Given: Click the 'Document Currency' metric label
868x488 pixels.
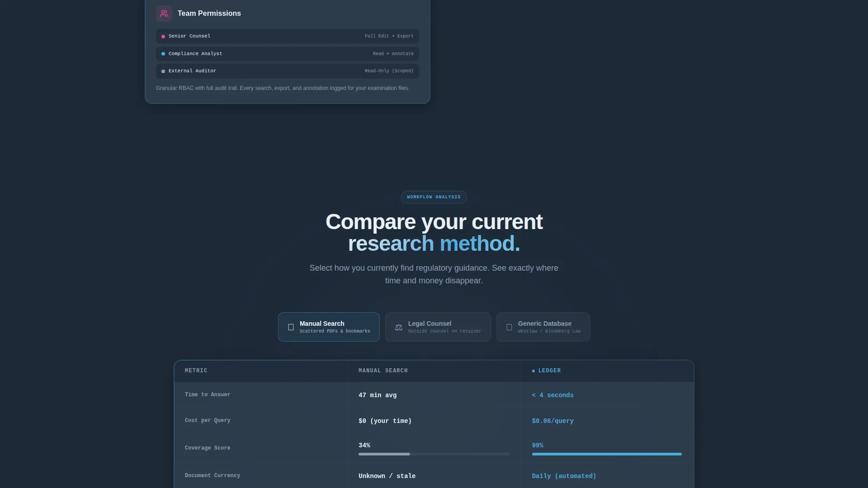Looking at the screenshot, I should 212,475.
